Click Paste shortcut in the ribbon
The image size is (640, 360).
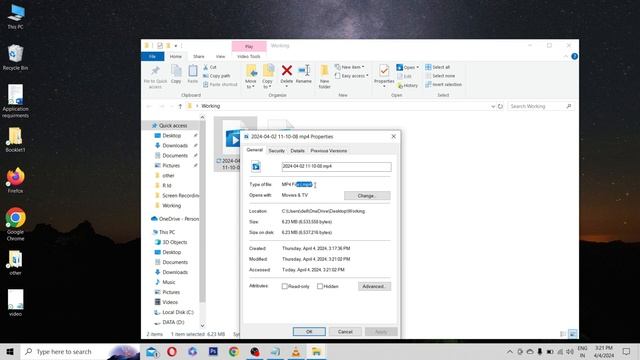pos(220,84)
